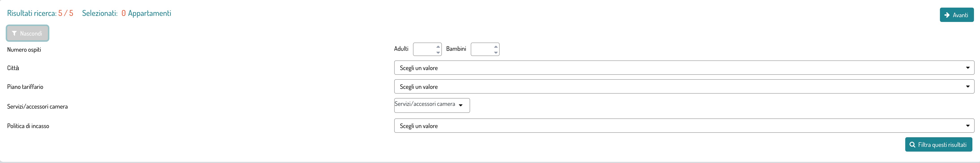The image size is (980, 163).
Task: Click the Adulti label text
Action: (401, 49)
